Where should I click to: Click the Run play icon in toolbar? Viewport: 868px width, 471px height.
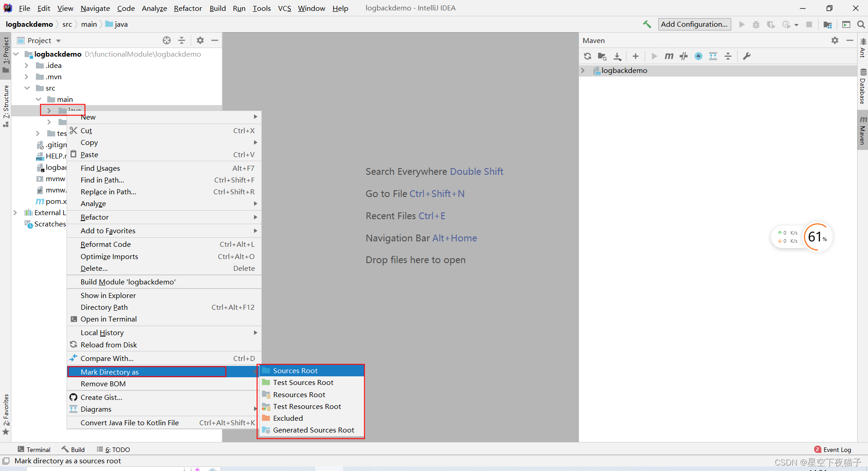(742, 24)
